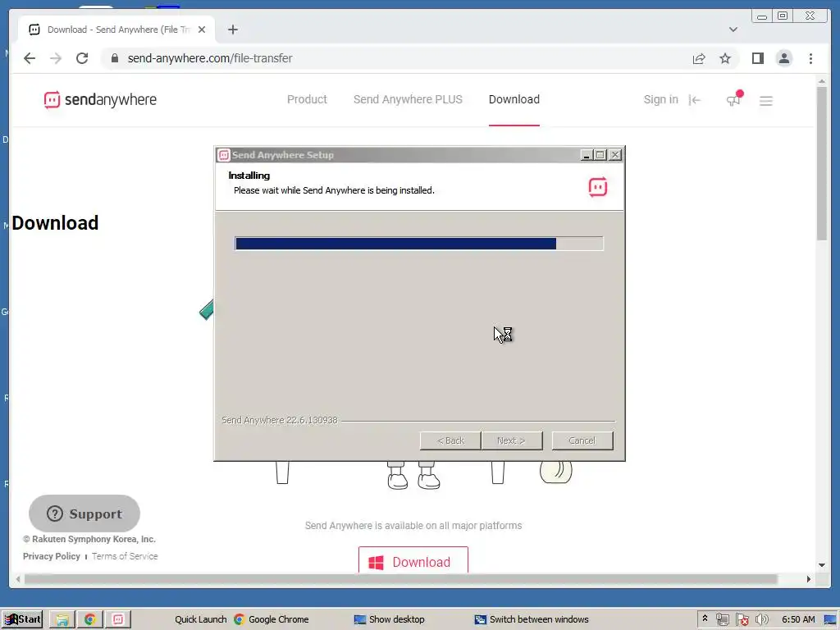Collapse panel with arrow-bar icon
The height and width of the screenshot is (630, 840).
click(694, 99)
